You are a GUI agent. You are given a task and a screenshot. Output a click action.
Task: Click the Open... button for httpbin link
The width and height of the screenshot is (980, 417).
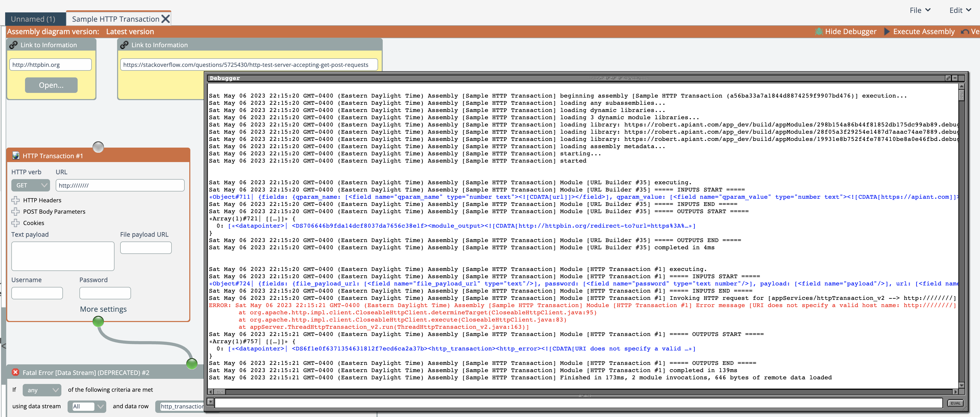pos(51,85)
